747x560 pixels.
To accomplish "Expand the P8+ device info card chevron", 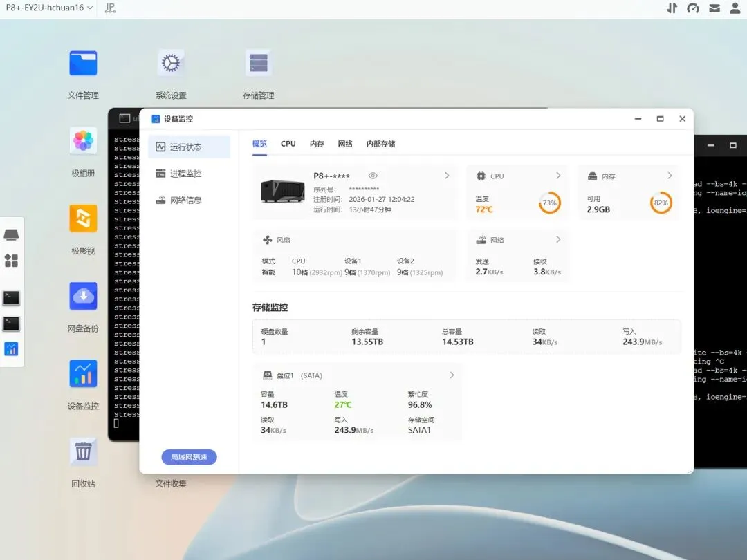I will coord(447,176).
